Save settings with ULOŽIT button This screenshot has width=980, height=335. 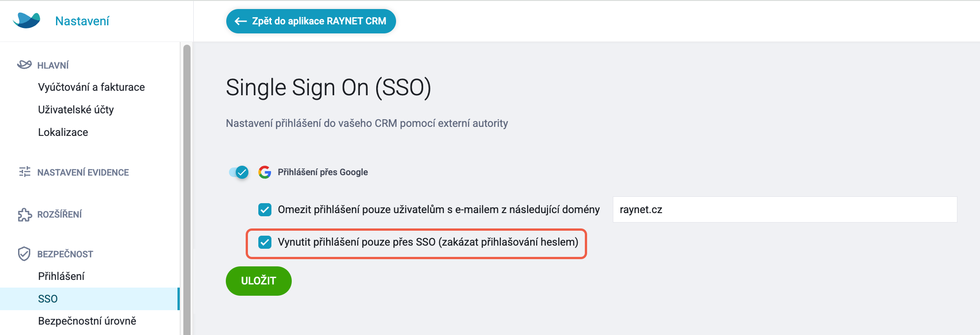[x=259, y=281]
